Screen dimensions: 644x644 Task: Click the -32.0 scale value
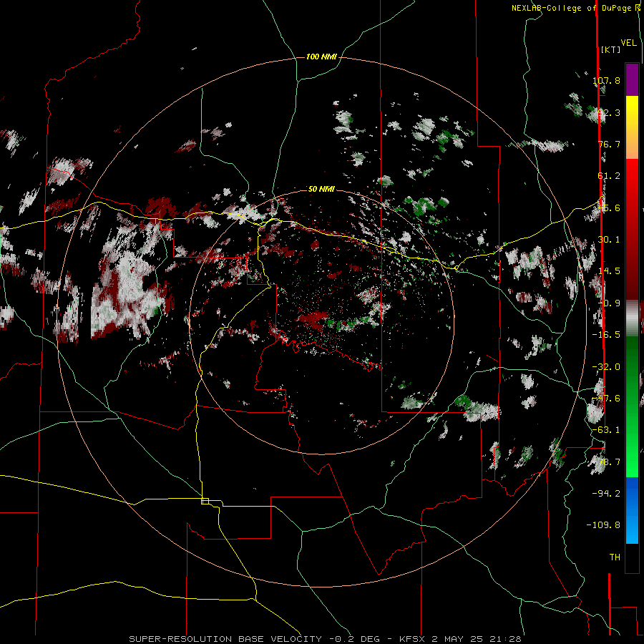(606, 367)
